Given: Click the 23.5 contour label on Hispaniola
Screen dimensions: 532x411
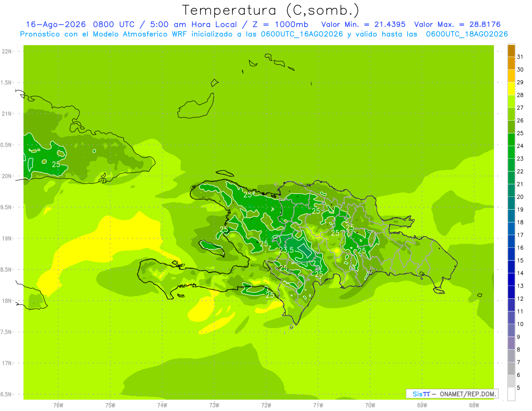Looking at the screenshot, I should (x=286, y=251).
